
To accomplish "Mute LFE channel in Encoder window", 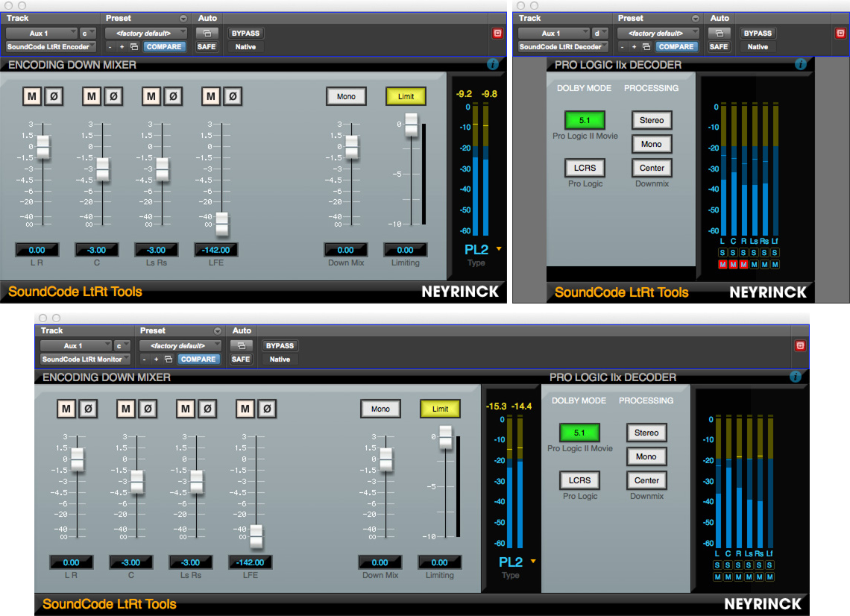I will coord(211,96).
